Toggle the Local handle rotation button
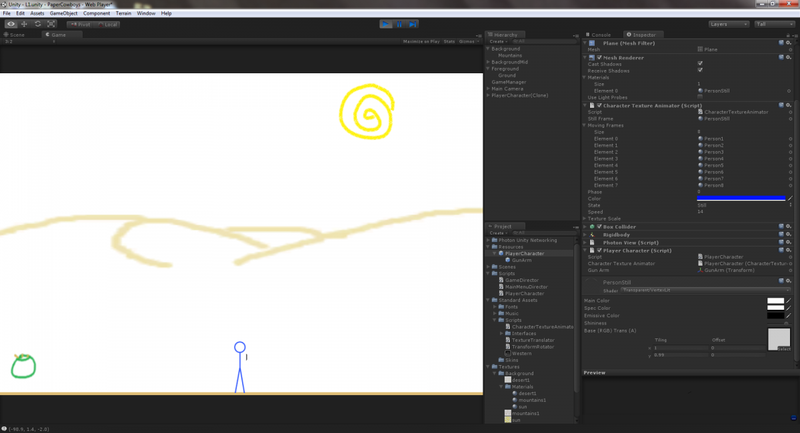The width and height of the screenshot is (800, 433). click(x=107, y=24)
